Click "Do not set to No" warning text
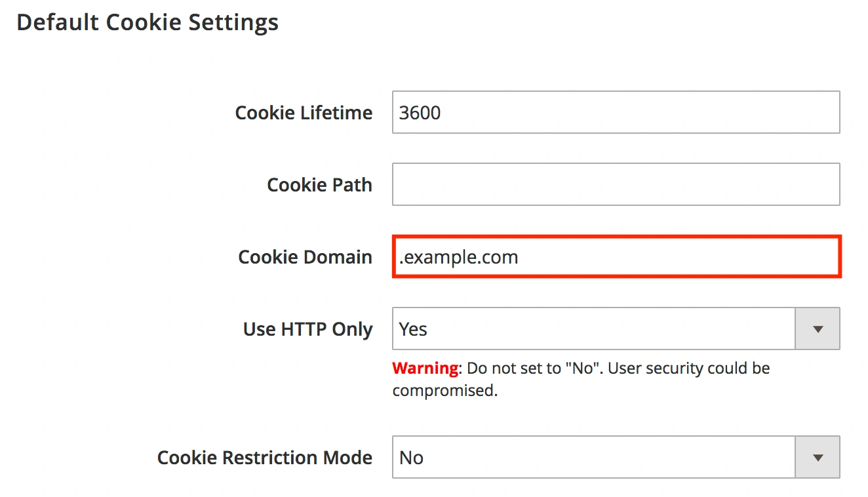The image size is (868, 497). [x=535, y=368]
